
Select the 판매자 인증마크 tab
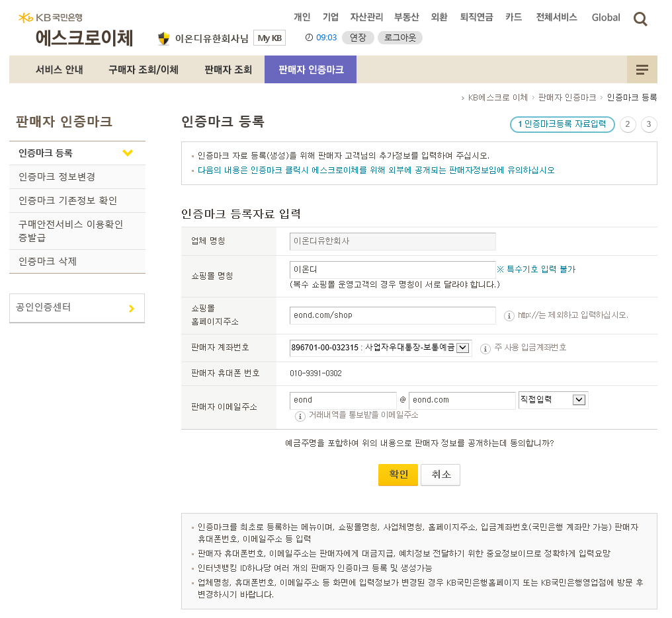310,69
